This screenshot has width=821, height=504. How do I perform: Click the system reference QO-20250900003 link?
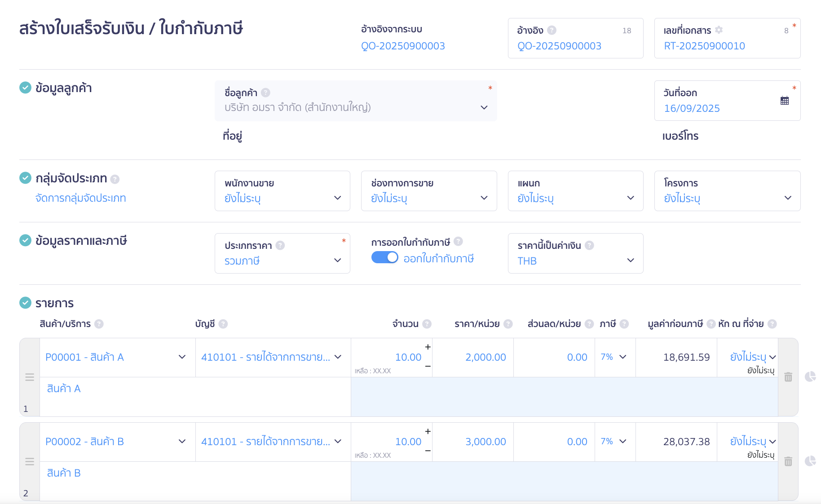click(402, 46)
